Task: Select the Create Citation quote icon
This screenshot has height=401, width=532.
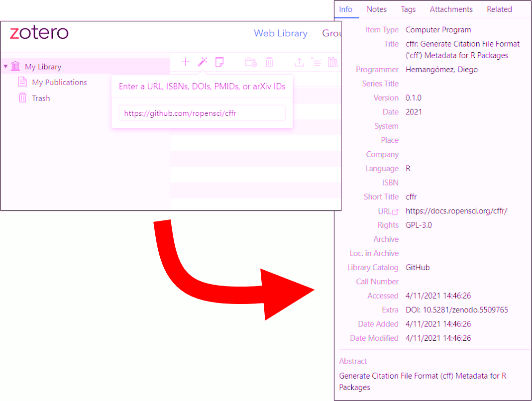Action: (x=317, y=62)
